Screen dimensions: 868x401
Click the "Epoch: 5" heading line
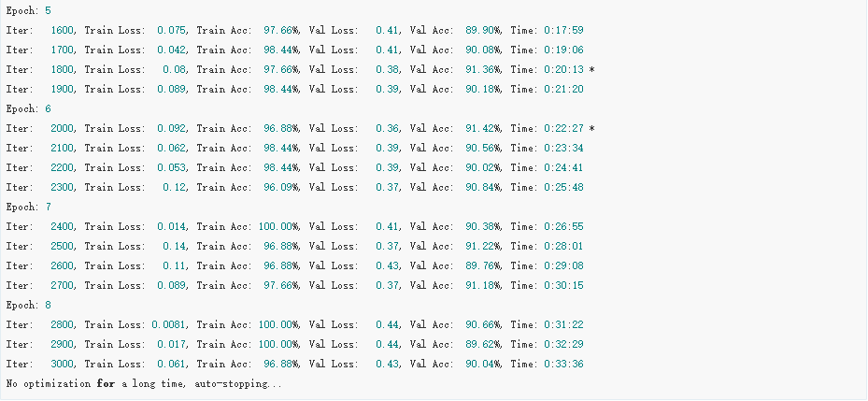pyautogui.click(x=26, y=10)
